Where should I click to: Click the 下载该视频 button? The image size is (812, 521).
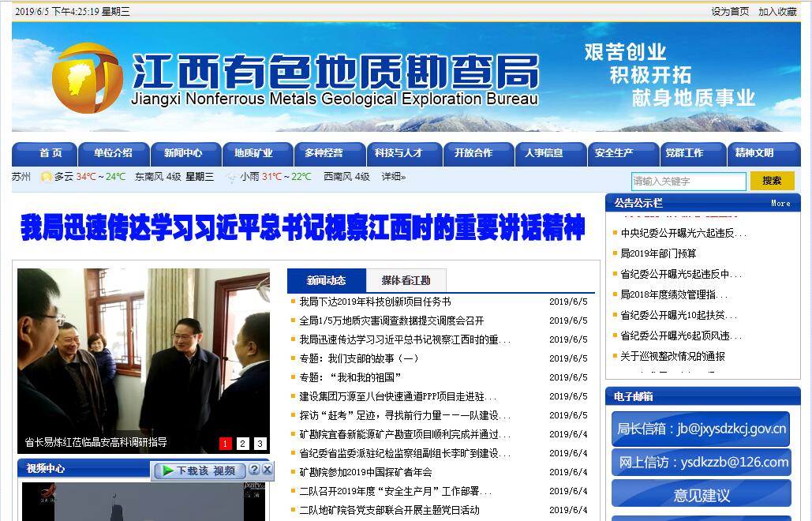tap(200, 470)
